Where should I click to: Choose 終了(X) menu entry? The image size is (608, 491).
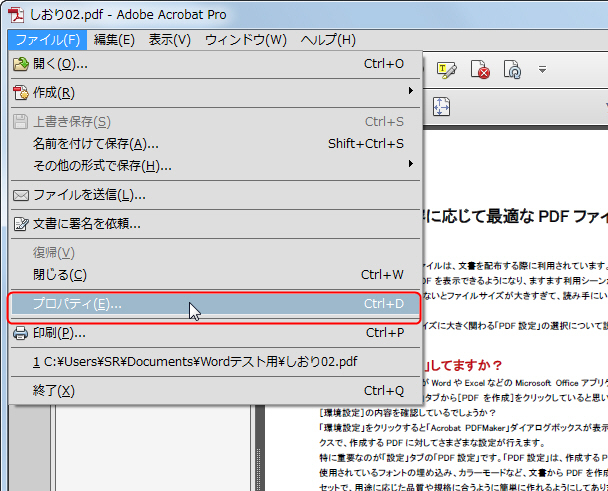tap(215, 391)
